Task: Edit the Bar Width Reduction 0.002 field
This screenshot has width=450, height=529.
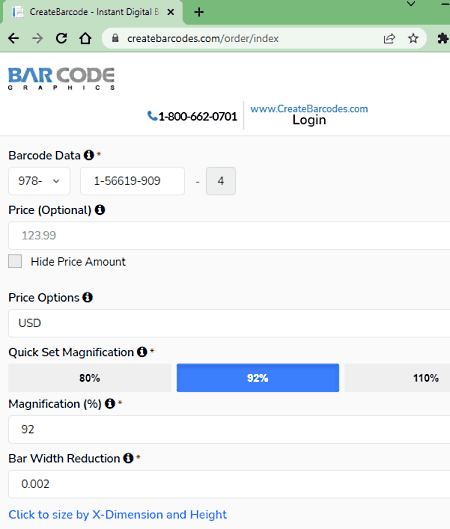Action: tap(229, 484)
